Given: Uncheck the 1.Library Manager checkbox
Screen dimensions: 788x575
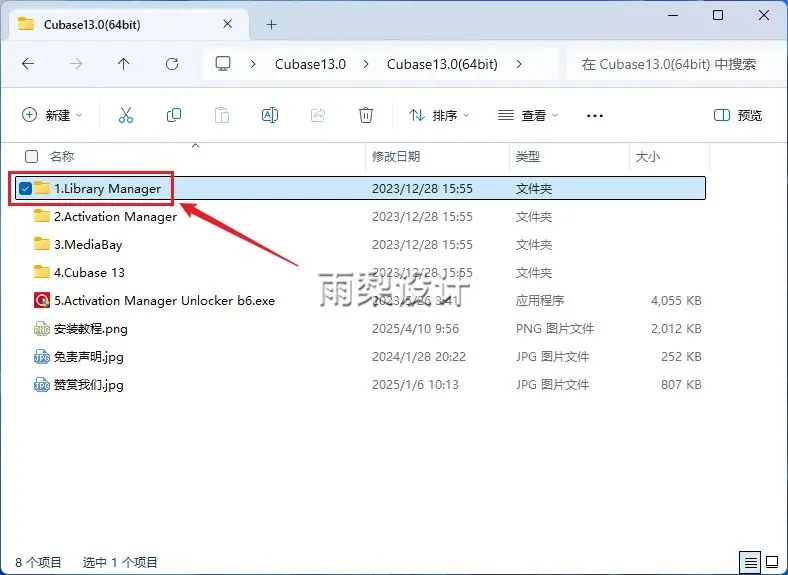Looking at the screenshot, I should 25,188.
